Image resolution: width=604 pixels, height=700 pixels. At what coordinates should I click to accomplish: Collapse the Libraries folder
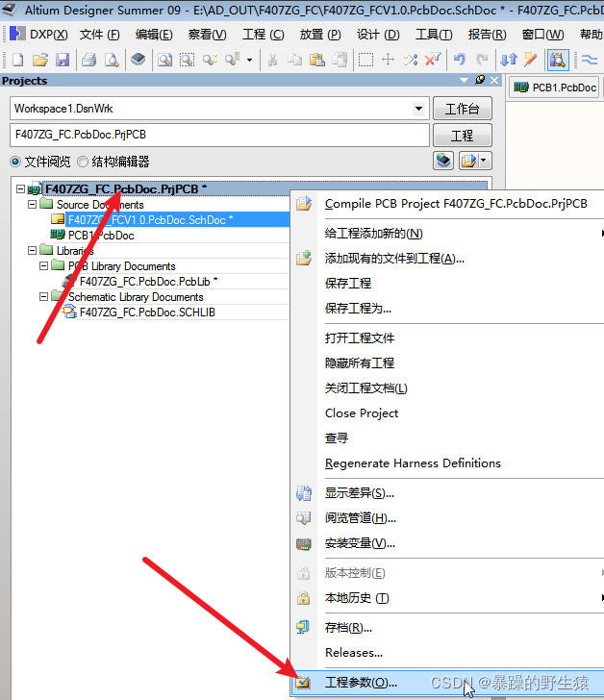[32, 251]
